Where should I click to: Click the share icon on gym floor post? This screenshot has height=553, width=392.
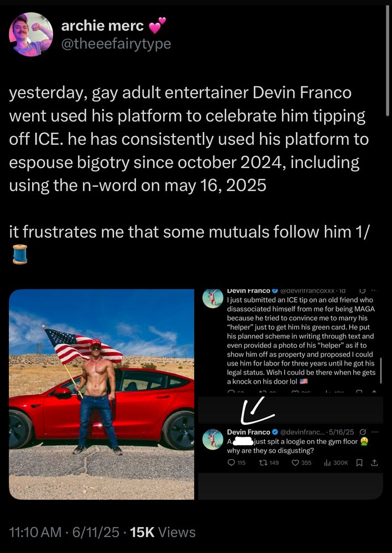(375, 463)
